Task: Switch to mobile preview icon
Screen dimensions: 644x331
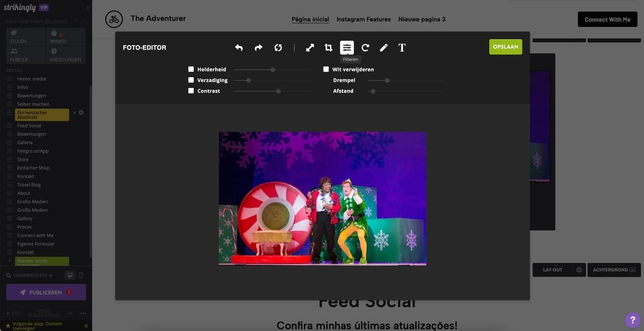Action: pyautogui.click(x=80, y=275)
